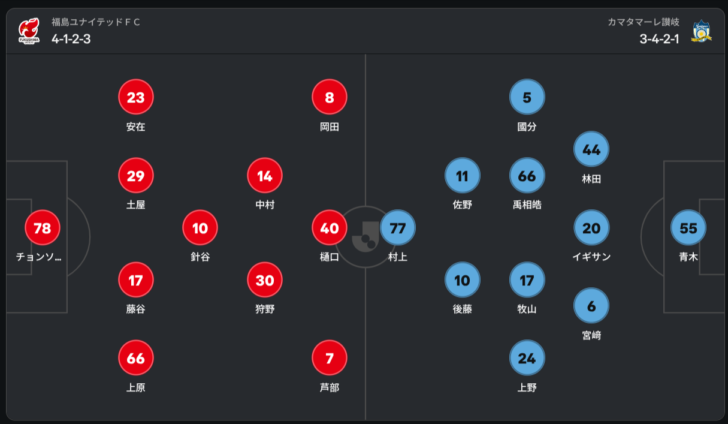Click the 4-1-2-3 formation label
Viewport: 728px width, 424px height.
pos(71,39)
